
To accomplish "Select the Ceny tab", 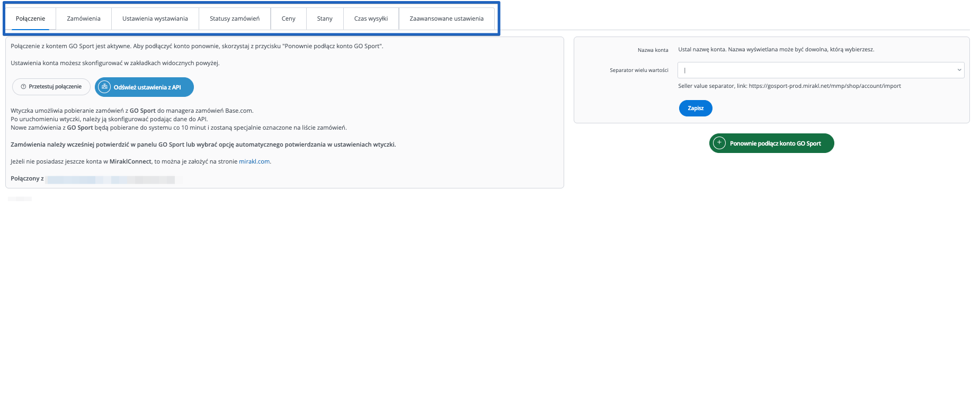I will [x=288, y=19].
